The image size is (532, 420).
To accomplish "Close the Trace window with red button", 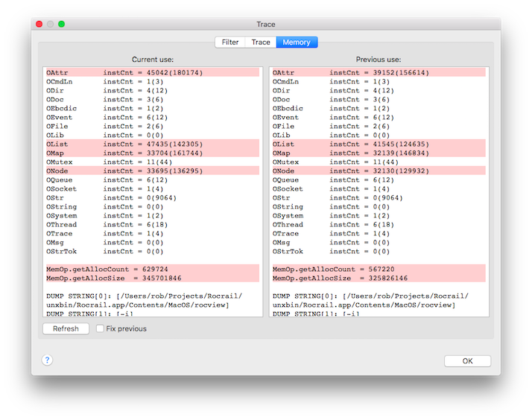I will [38, 24].
